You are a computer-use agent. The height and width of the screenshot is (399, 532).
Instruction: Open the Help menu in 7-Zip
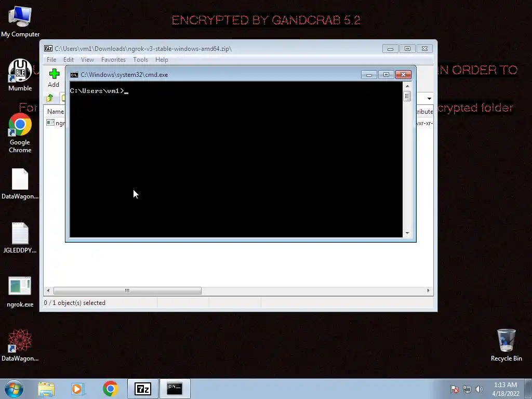[x=162, y=60]
